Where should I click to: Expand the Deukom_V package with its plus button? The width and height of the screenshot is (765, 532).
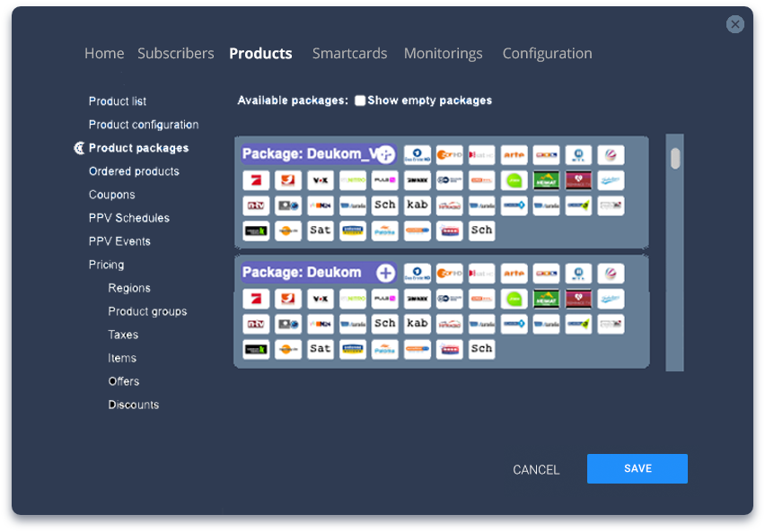coord(385,154)
